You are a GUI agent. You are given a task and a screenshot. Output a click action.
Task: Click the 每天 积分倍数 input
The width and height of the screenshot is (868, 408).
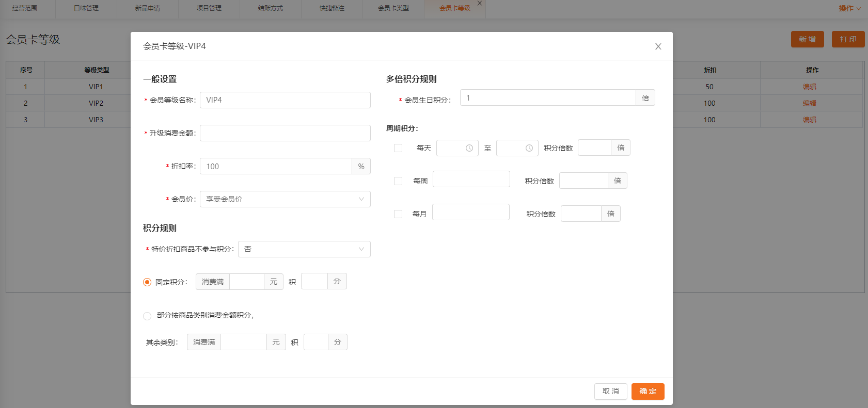click(x=594, y=148)
